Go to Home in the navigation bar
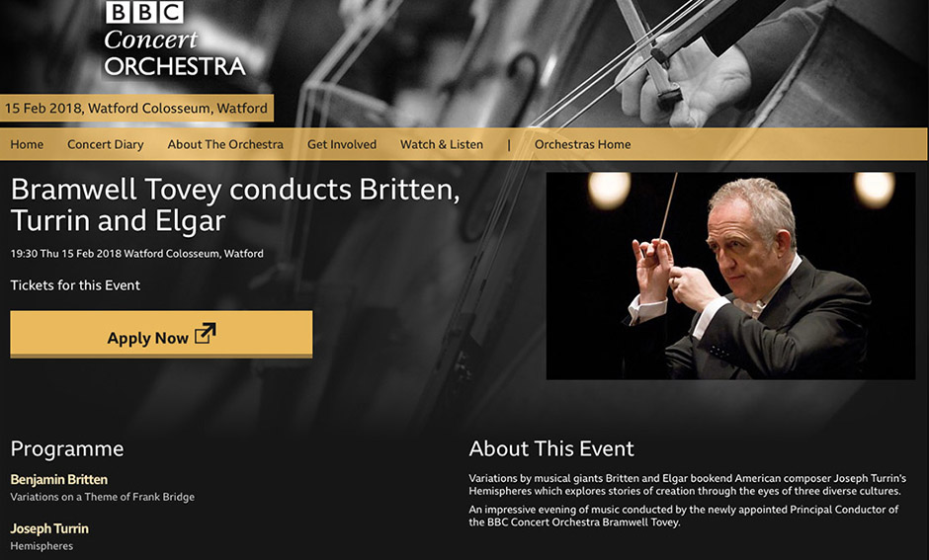 pyautogui.click(x=27, y=144)
